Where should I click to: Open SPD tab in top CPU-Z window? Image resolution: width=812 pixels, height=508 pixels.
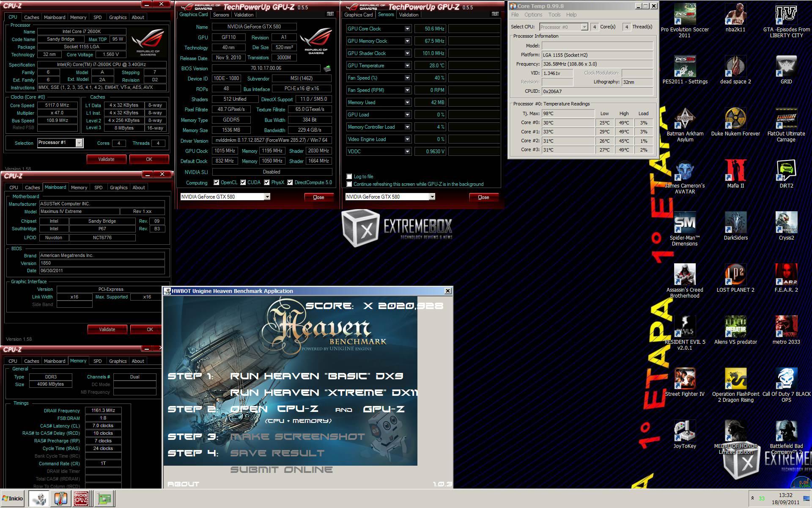[x=98, y=17]
